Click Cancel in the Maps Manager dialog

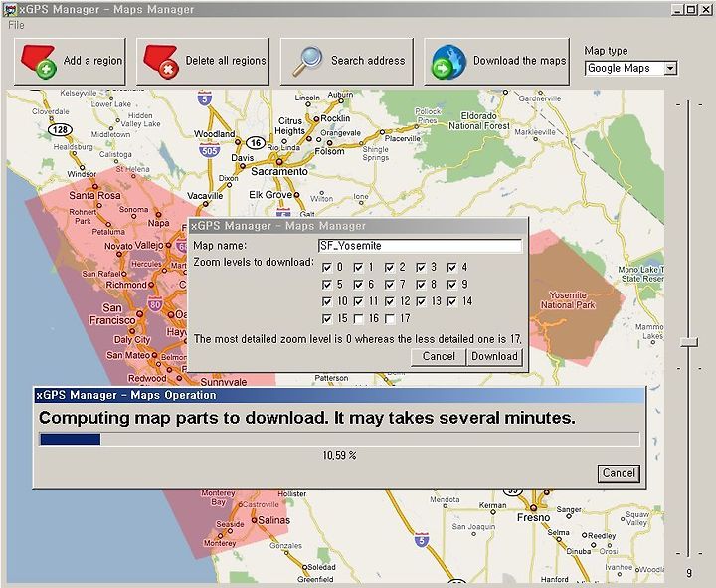[439, 357]
